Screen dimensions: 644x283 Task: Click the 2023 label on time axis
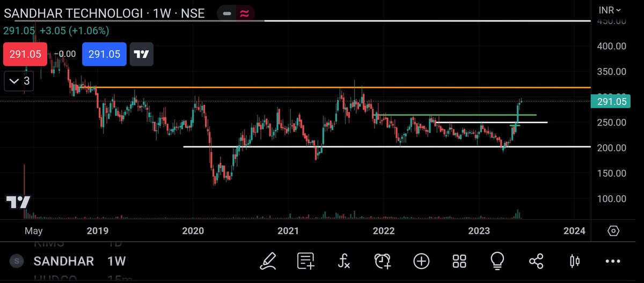coord(479,231)
